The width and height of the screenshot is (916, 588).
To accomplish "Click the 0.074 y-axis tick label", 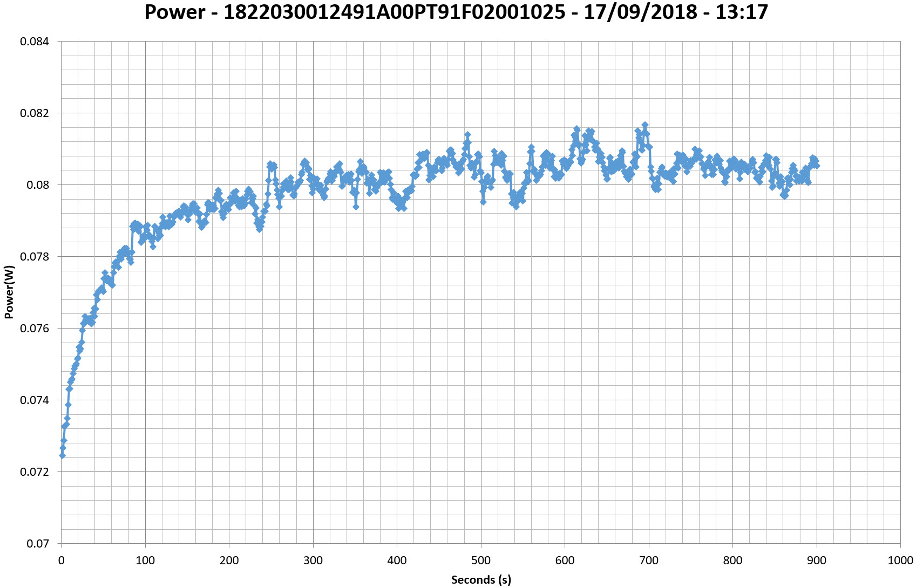I will (x=34, y=400).
